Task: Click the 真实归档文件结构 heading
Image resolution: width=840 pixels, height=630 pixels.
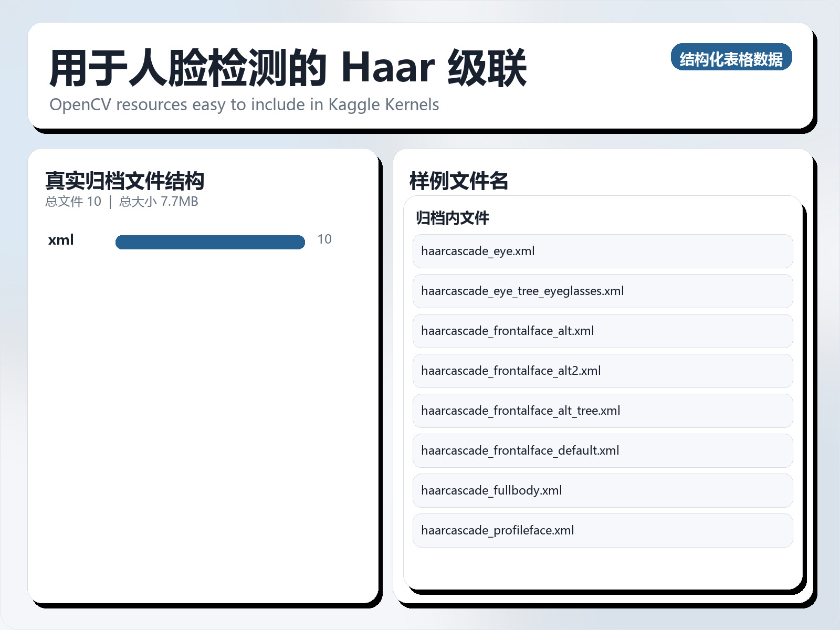Action: click(125, 181)
